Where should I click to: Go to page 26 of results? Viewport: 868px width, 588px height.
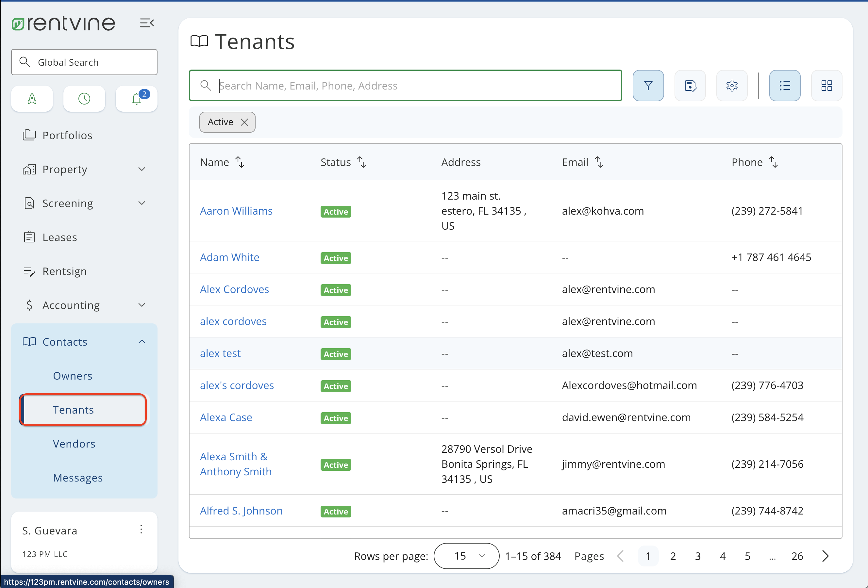coord(797,556)
